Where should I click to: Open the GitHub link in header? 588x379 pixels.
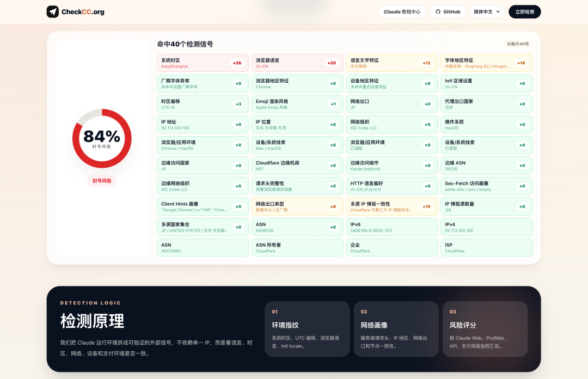(x=448, y=11)
